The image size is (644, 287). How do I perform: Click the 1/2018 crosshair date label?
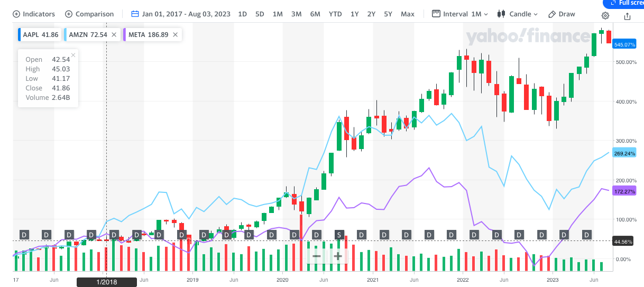[x=107, y=282]
